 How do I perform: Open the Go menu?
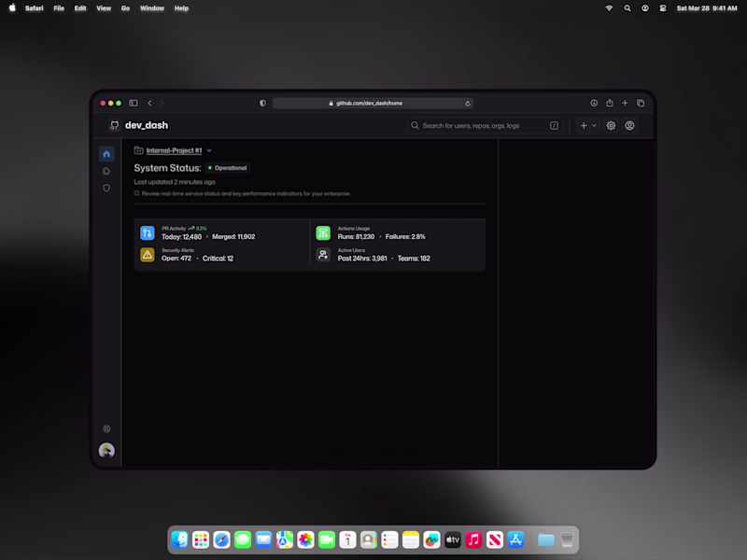(x=125, y=8)
